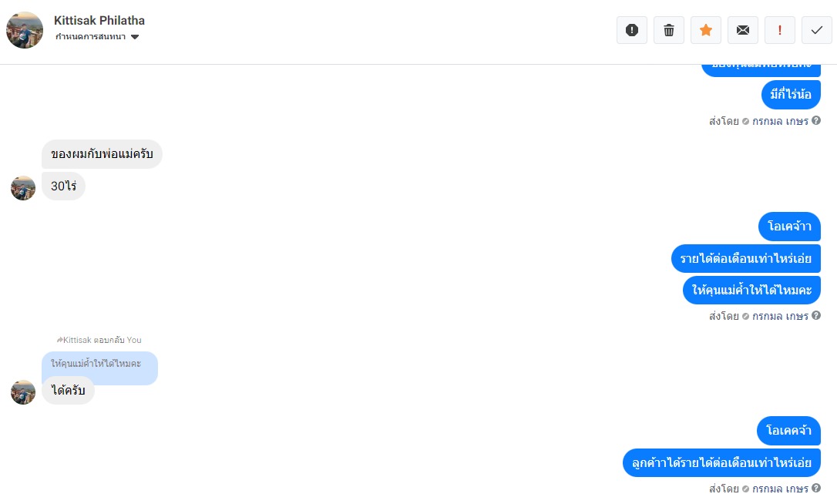This screenshot has width=837, height=504.
Task: Click the red exclamation priority icon
Action: tap(780, 30)
